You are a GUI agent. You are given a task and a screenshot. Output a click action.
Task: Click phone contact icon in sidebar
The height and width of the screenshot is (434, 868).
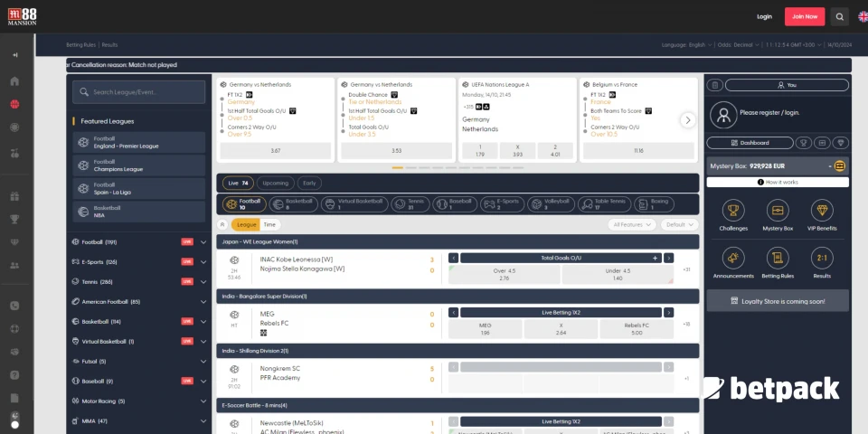pyautogui.click(x=15, y=306)
